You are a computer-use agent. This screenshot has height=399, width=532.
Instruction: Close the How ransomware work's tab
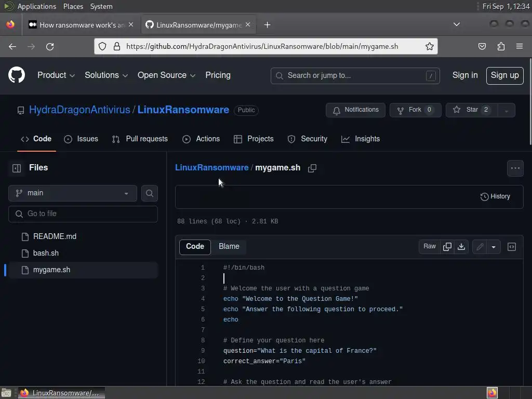click(x=131, y=25)
